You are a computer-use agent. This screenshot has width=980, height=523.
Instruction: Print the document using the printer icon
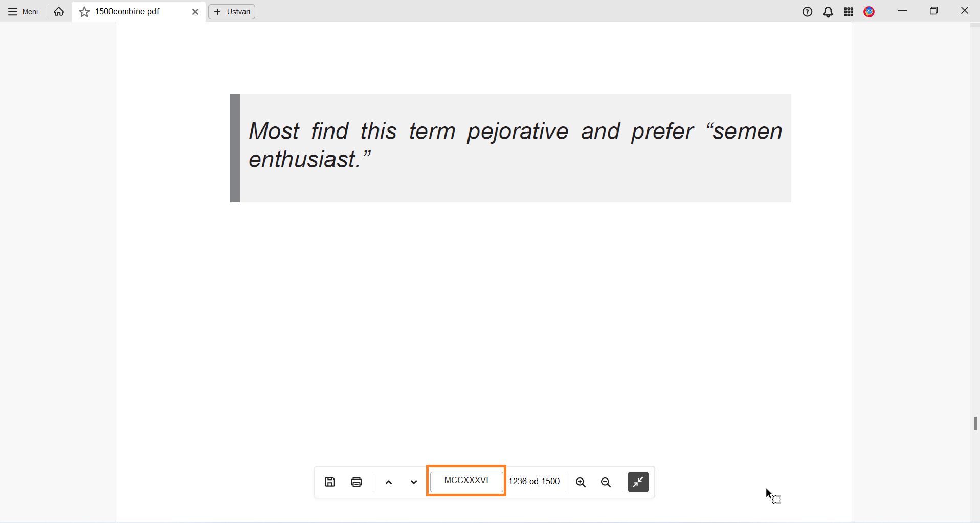(x=357, y=482)
